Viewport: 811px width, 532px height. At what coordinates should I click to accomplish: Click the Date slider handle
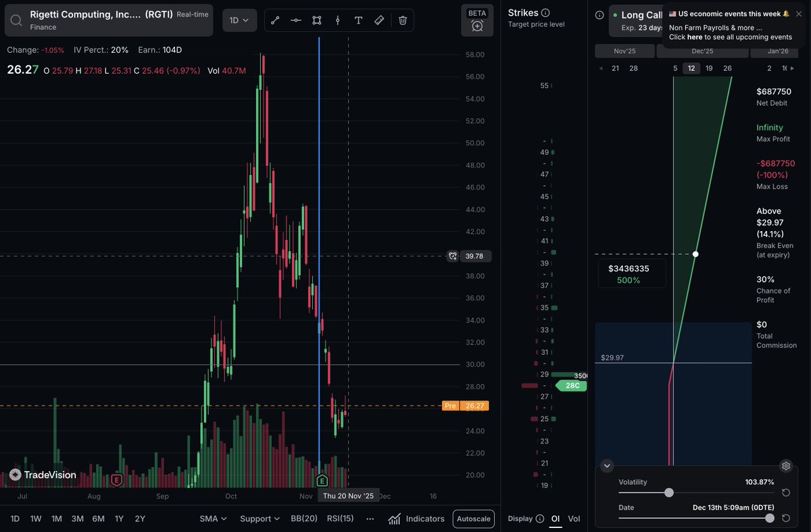point(770,518)
